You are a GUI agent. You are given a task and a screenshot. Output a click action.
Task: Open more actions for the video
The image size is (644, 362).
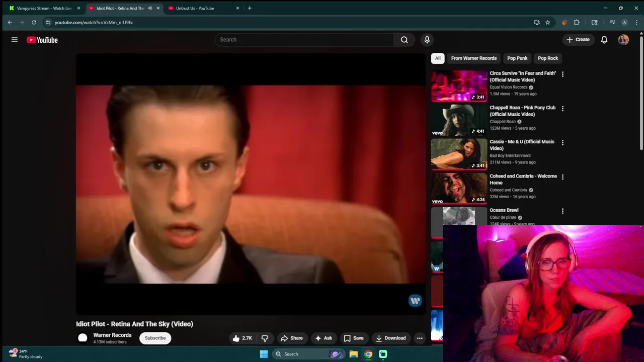(420, 338)
